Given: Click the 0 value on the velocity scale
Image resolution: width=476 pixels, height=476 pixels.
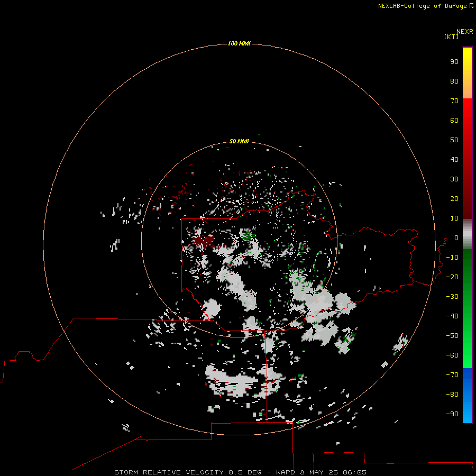Looking at the screenshot, I should click(x=456, y=237).
